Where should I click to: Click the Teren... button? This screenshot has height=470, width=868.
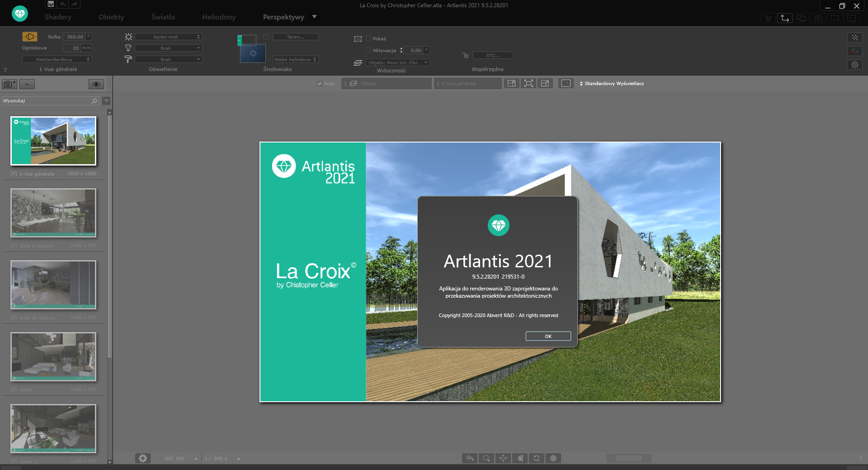296,37
